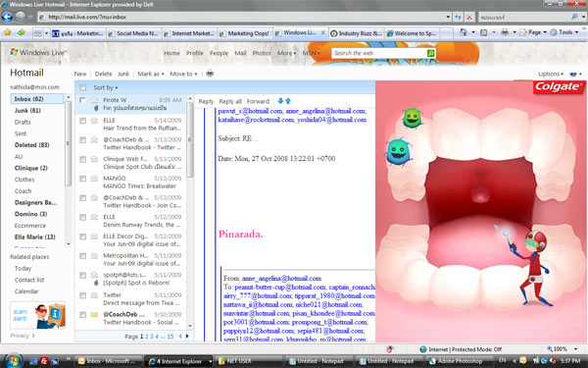The image size is (588, 368).
Task: Open the Tools menu dropdown
Action: [564, 32]
